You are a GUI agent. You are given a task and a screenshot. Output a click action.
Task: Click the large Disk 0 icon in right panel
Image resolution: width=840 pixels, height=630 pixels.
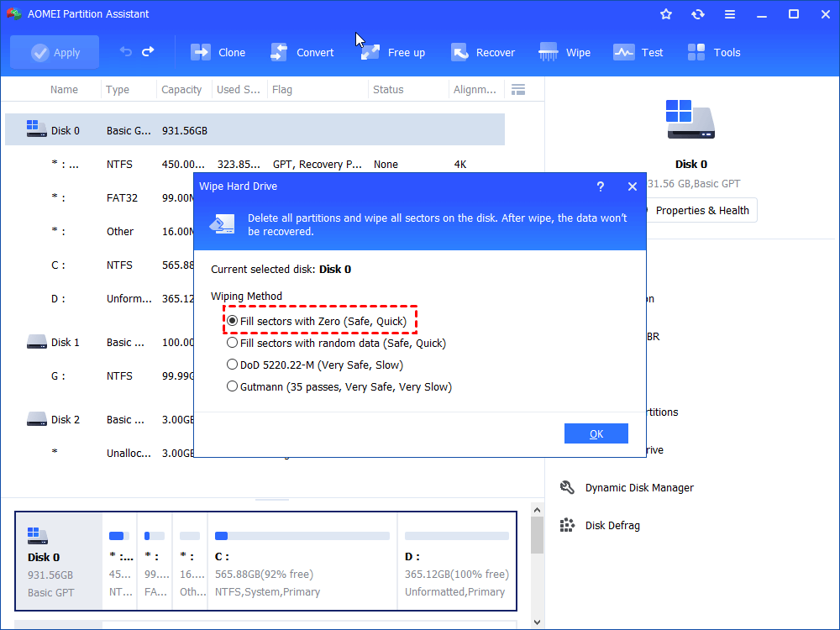point(690,119)
